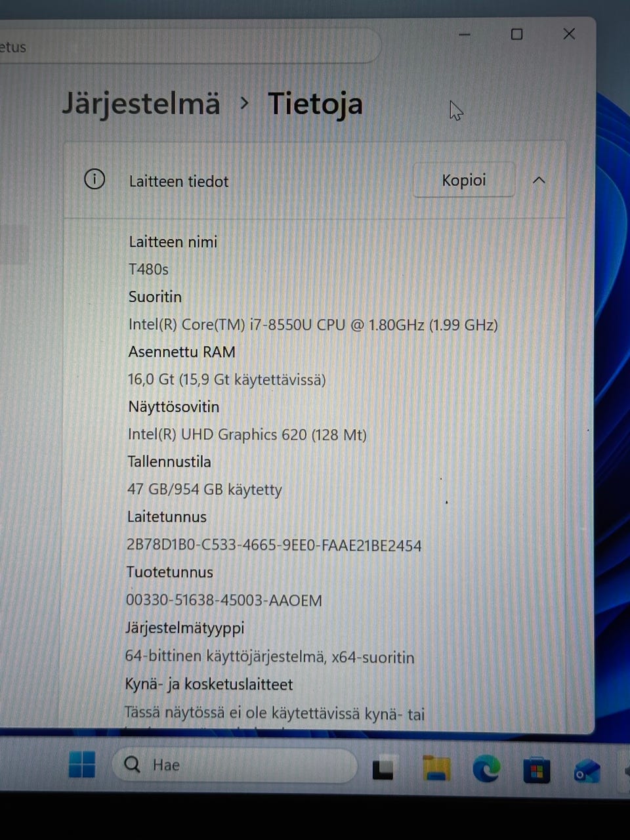Click the Suoritin label

tap(155, 297)
